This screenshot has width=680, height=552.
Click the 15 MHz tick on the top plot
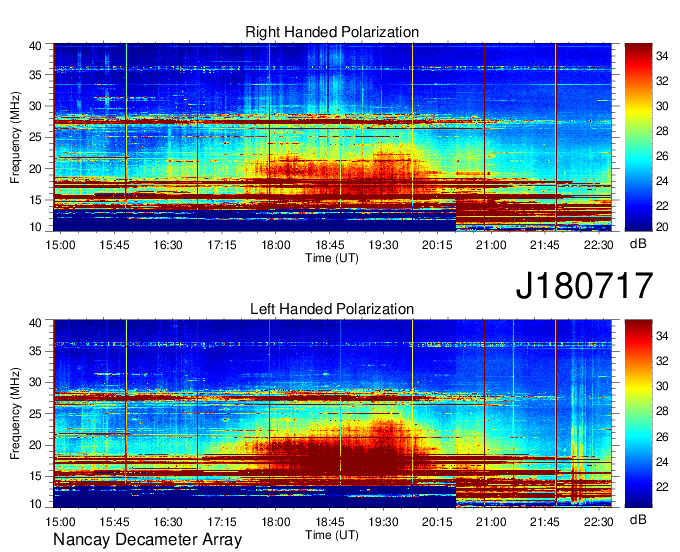click(35, 200)
